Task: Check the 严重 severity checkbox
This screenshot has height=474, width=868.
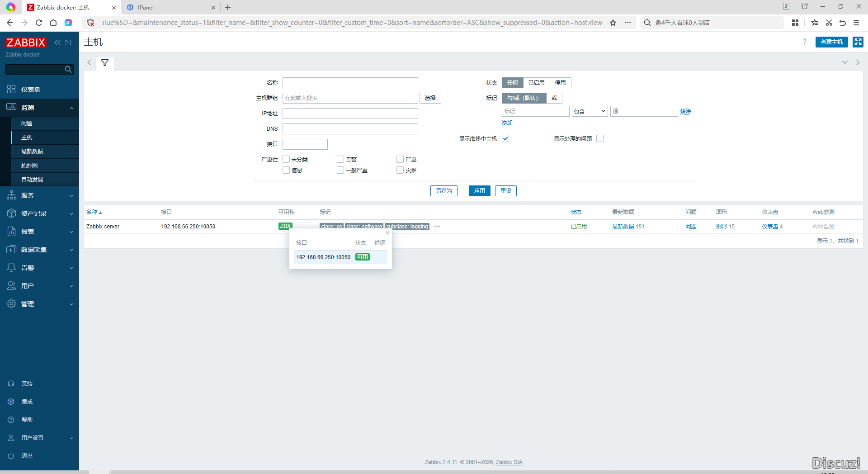Action: pos(400,159)
